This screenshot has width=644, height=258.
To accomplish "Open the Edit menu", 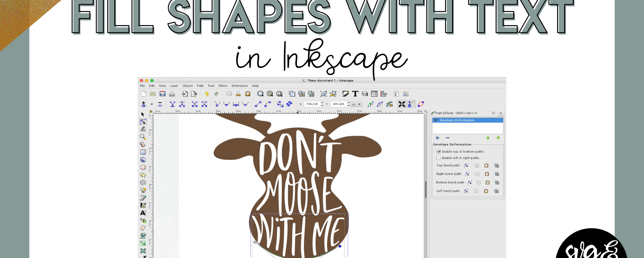I will coord(152,86).
